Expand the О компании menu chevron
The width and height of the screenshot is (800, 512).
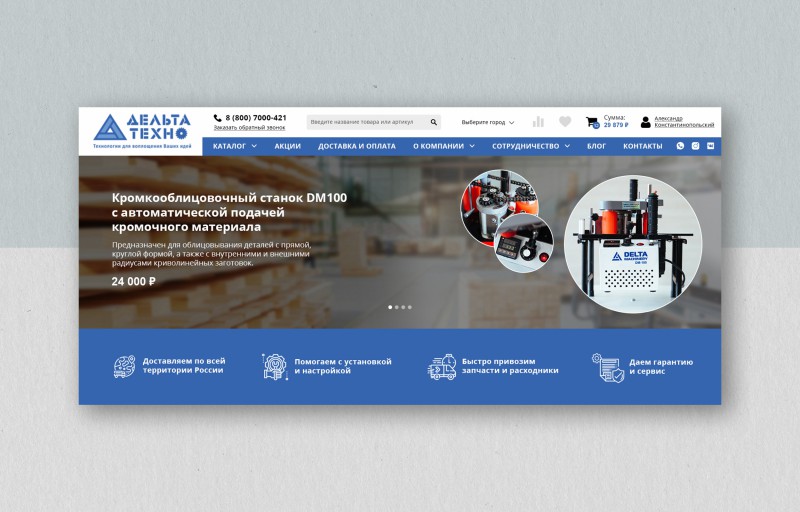tap(472, 146)
